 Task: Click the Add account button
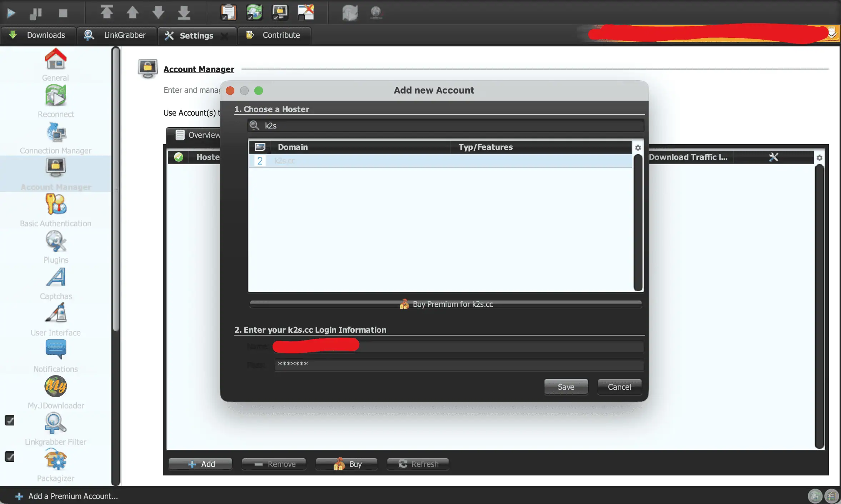click(200, 464)
